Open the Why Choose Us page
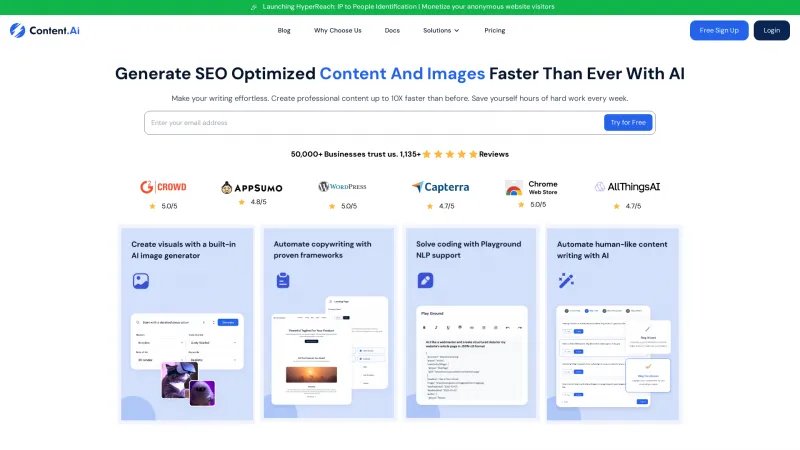 click(x=338, y=30)
